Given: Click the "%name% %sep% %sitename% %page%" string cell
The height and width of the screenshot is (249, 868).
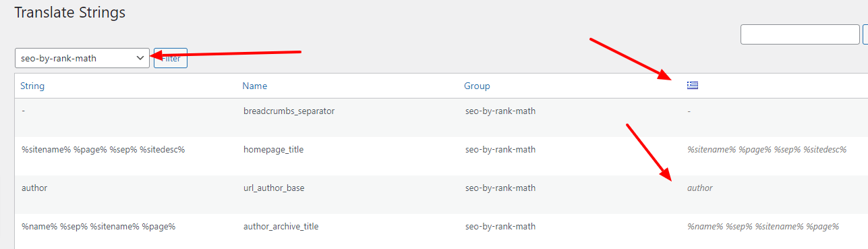Looking at the screenshot, I should click(x=98, y=226).
